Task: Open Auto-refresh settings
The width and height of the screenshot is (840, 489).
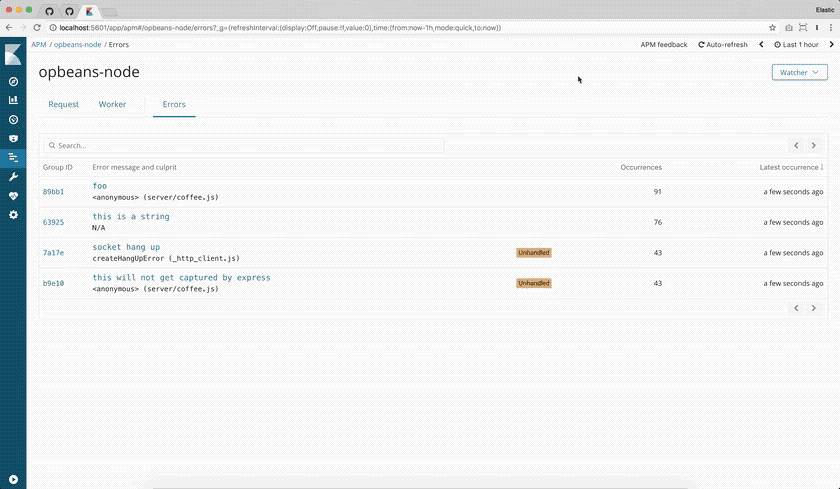Action: click(x=723, y=44)
